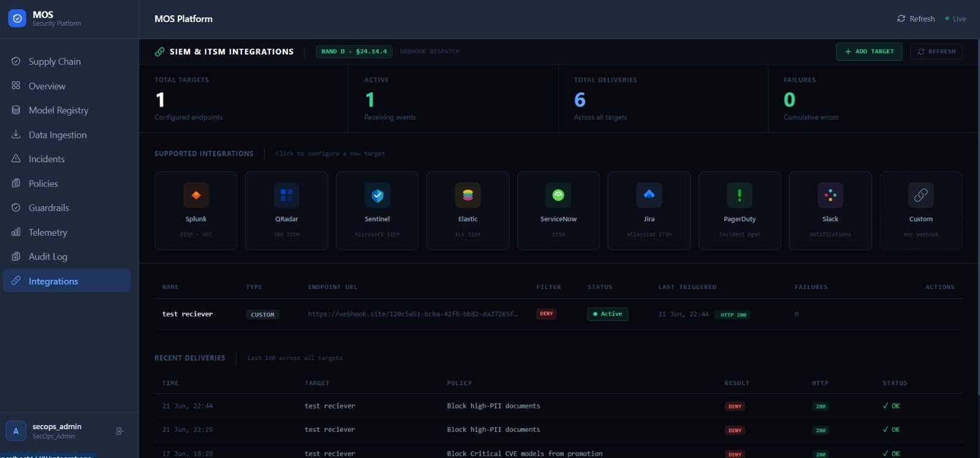Click the Active status badge

coord(608,314)
